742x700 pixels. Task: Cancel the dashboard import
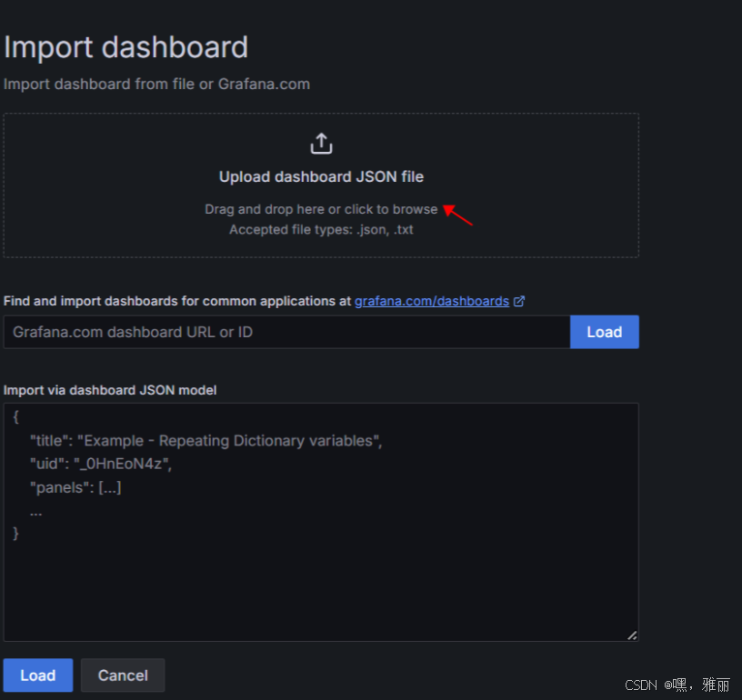click(123, 675)
